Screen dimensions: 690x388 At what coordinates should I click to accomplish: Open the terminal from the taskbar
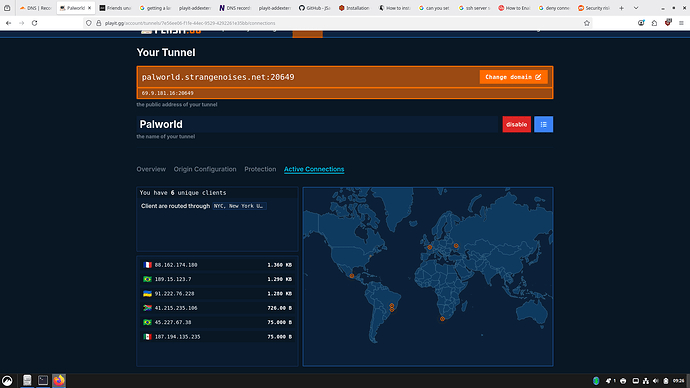point(43,380)
